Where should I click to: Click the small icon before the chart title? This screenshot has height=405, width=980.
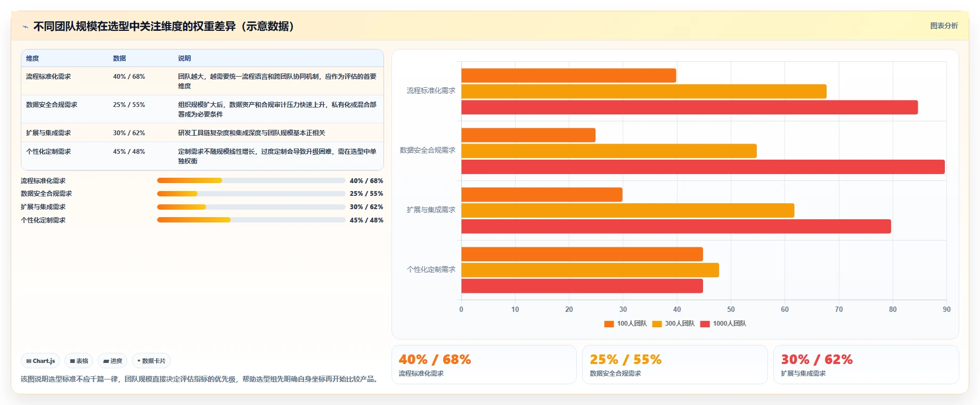[x=25, y=27]
